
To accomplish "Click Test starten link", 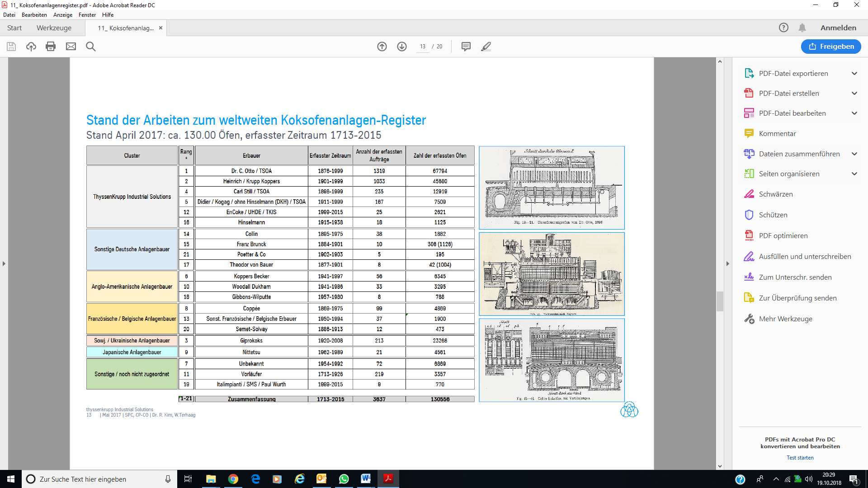I will tap(800, 458).
